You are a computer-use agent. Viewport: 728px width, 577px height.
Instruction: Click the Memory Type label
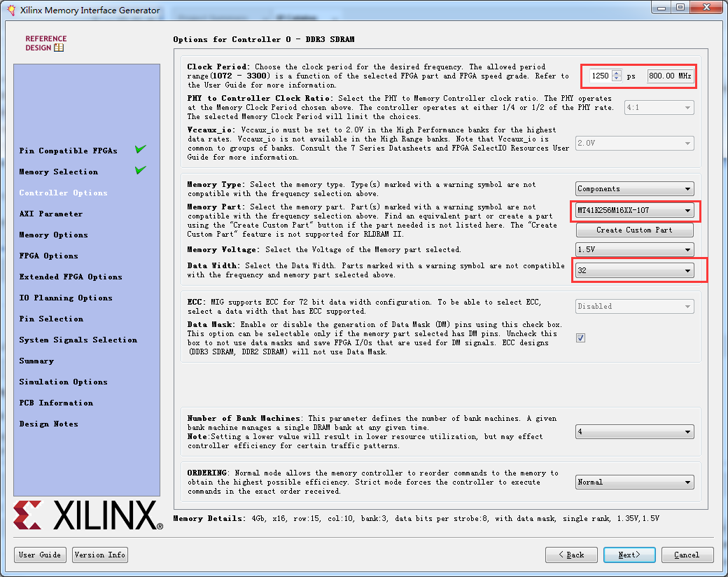(x=214, y=184)
